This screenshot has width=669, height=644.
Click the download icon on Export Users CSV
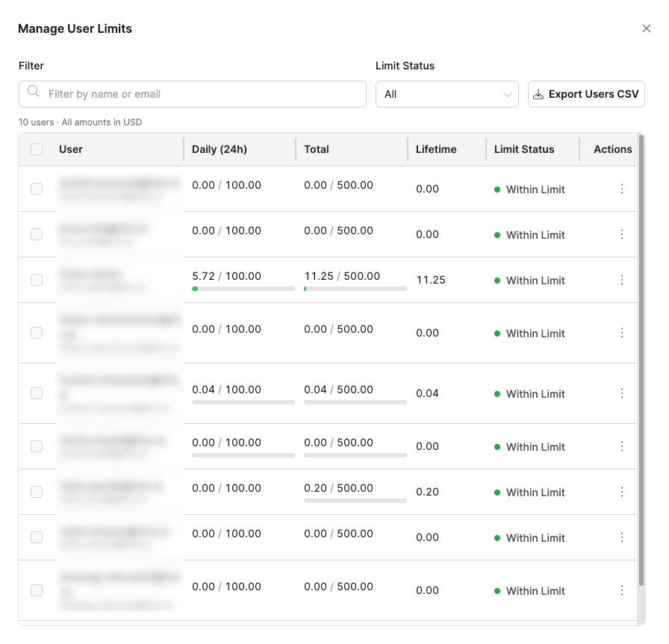click(538, 94)
